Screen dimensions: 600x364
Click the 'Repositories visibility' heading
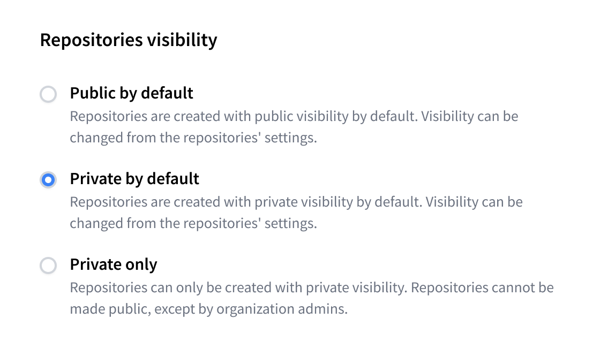[129, 40]
